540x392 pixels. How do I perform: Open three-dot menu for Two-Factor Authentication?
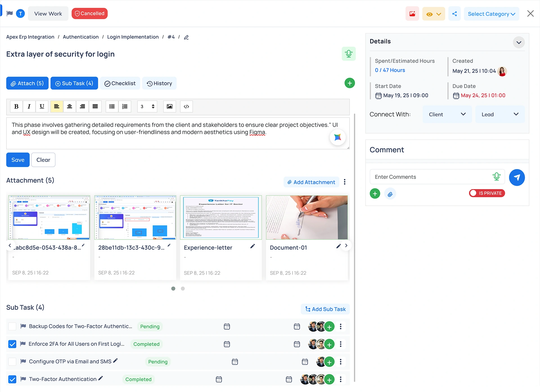point(341,379)
